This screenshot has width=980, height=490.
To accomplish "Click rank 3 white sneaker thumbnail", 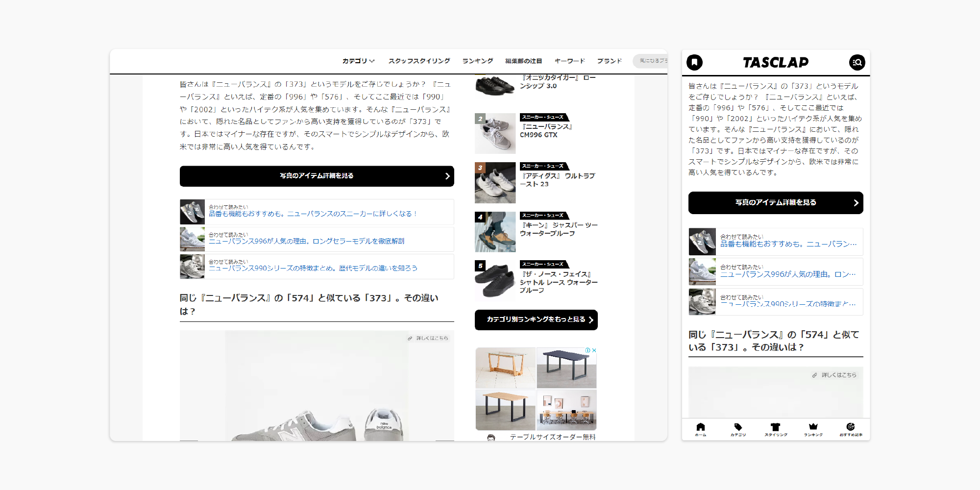I will pos(495,183).
